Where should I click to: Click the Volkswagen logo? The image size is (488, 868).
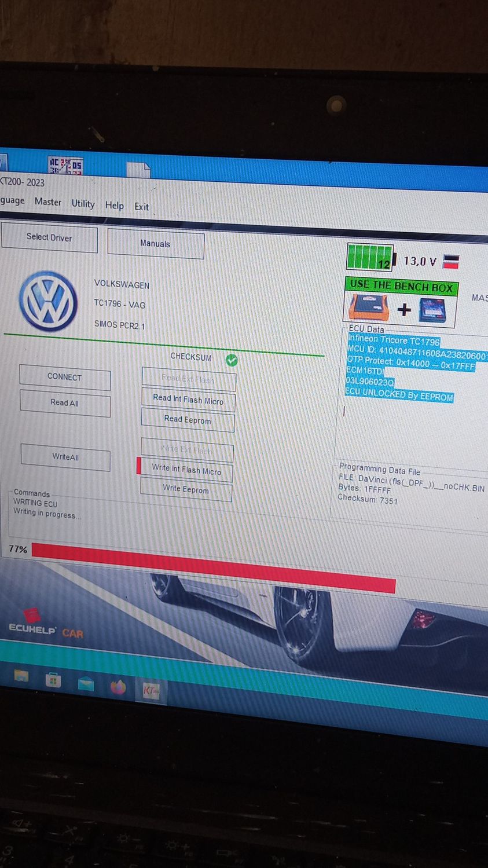click(48, 301)
